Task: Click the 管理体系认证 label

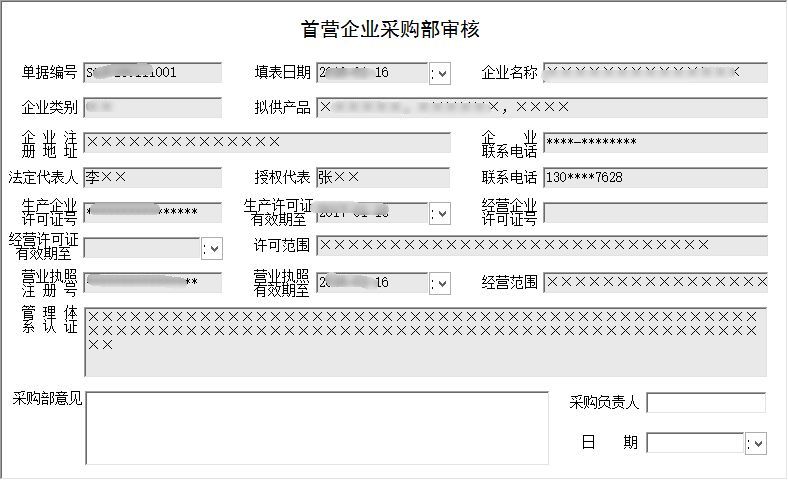Action: tap(49, 319)
